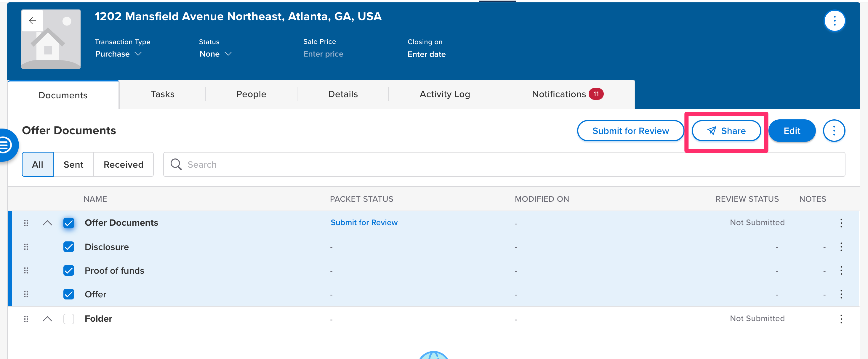Filter documents by Sent
Screen dimensions: 868x359
(x=73, y=164)
